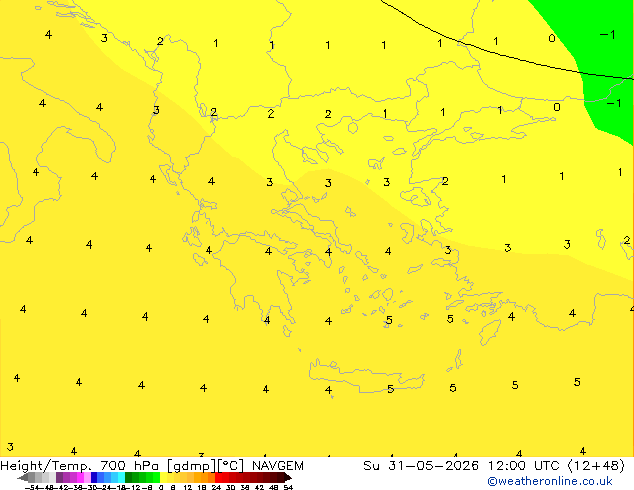The height and width of the screenshot is (490, 634).
Task: Select the "Height/Temp." title text
Action: [44, 466]
